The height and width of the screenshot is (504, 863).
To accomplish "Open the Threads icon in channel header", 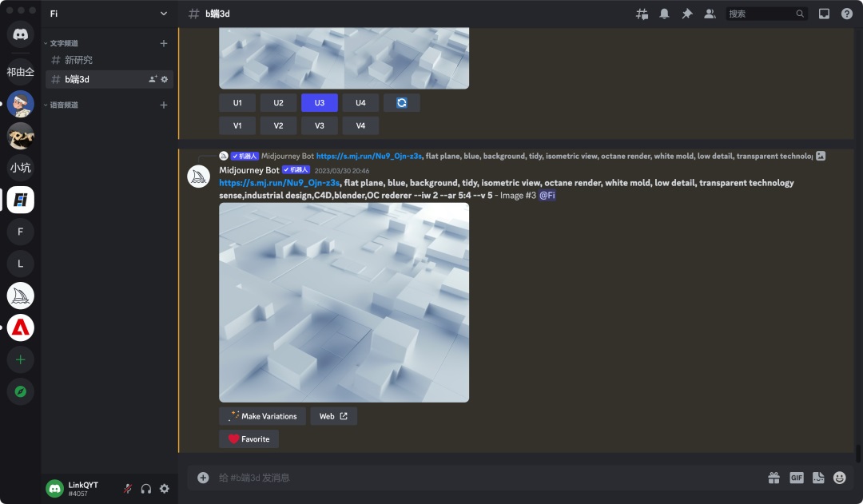I will pyautogui.click(x=642, y=14).
